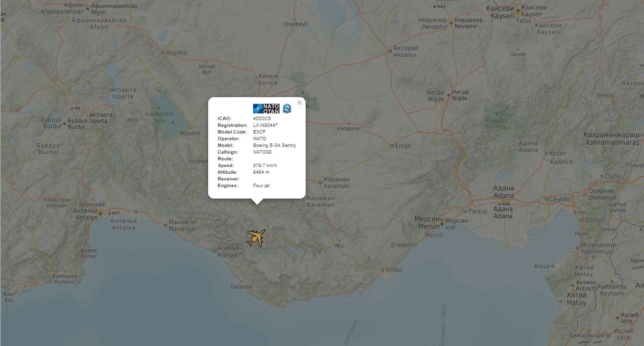Image resolution: width=644 pixels, height=346 pixels.
Task: Click the model code E3CF value
Action: 259,131
